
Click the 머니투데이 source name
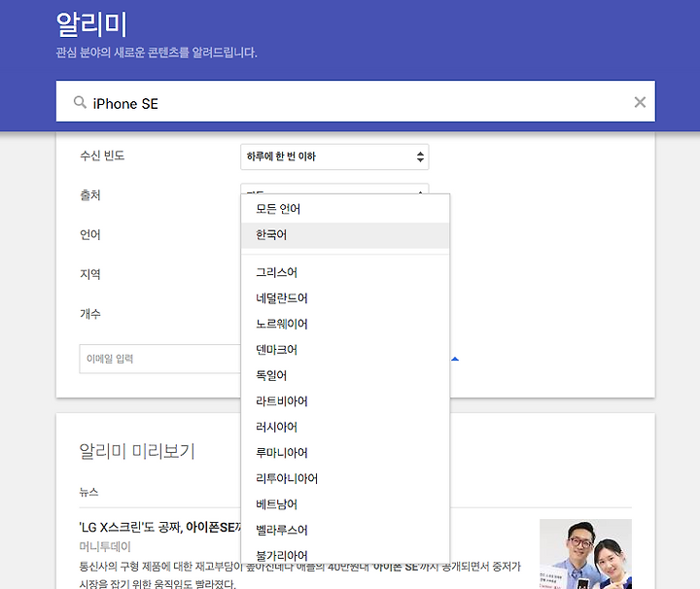105,546
